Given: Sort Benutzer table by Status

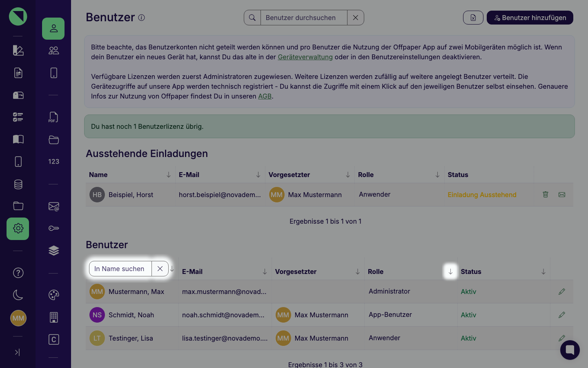Looking at the screenshot, I should tap(543, 272).
